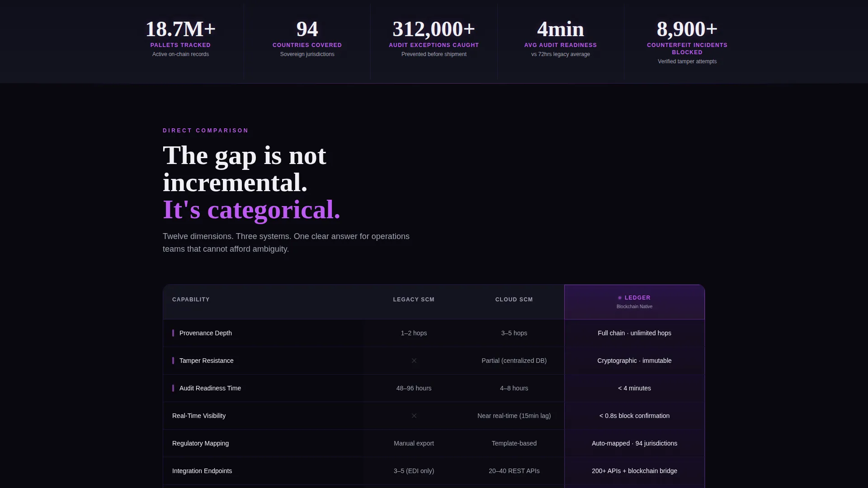Click 'Full chain · unlimited hops' cell
868x488 pixels.
coord(634,333)
